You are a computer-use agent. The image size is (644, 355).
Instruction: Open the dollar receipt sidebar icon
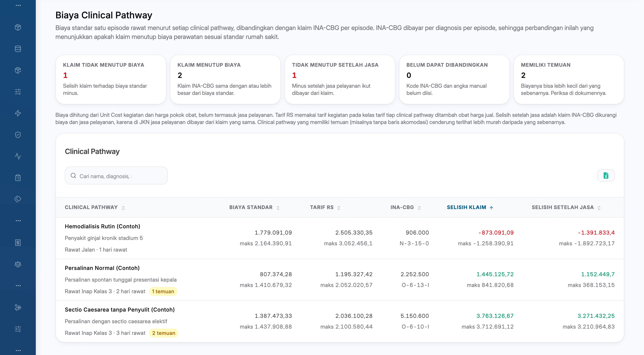[18, 243]
